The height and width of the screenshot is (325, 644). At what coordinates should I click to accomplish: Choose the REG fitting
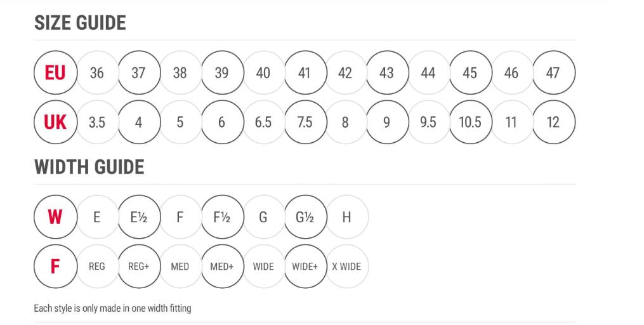point(97,266)
